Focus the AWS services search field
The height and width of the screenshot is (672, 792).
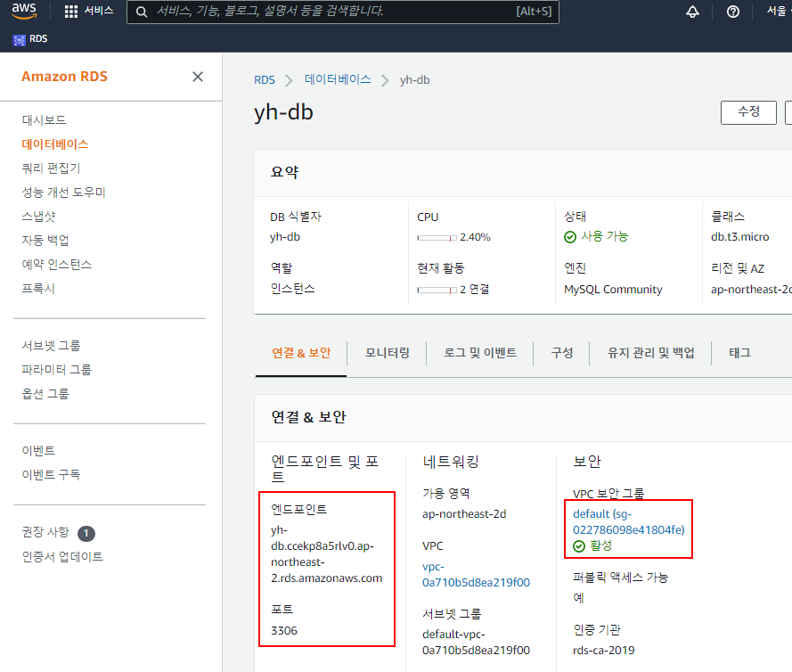(x=343, y=12)
